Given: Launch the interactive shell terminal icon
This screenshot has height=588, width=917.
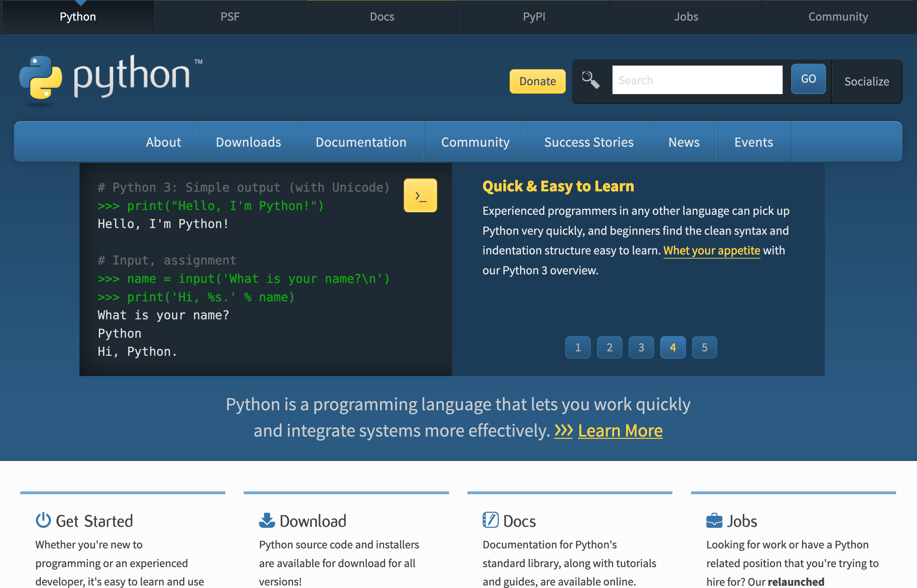Looking at the screenshot, I should click(x=420, y=195).
